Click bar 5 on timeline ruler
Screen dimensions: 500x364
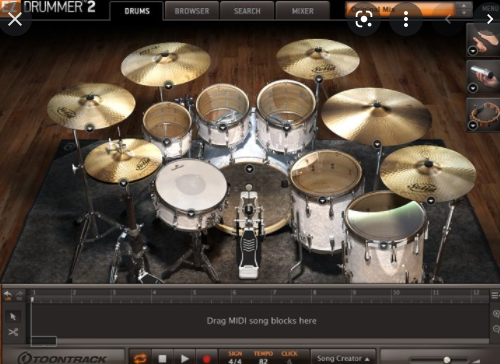pyautogui.click(x=195, y=293)
